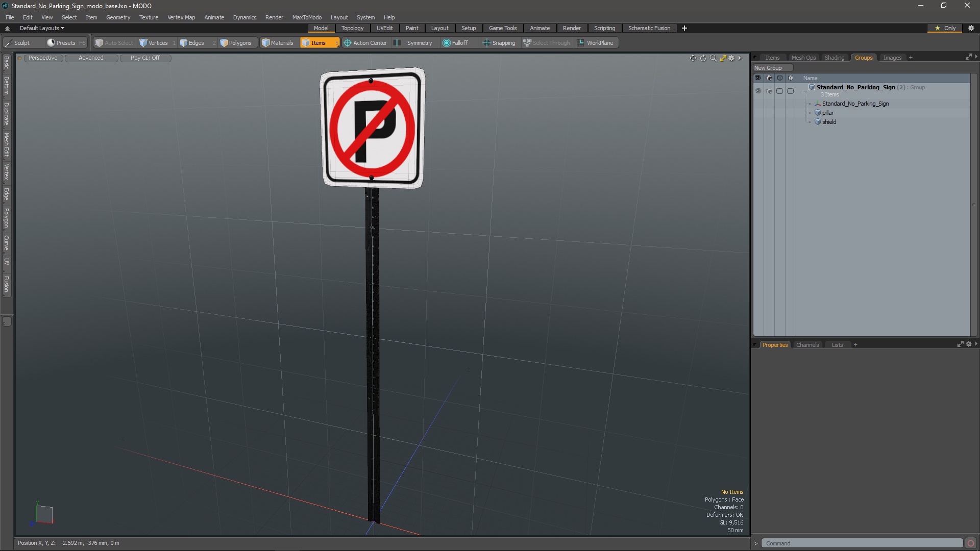Click the visibility eye column header
The width and height of the screenshot is (980, 551).
pyautogui.click(x=758, y=78)
